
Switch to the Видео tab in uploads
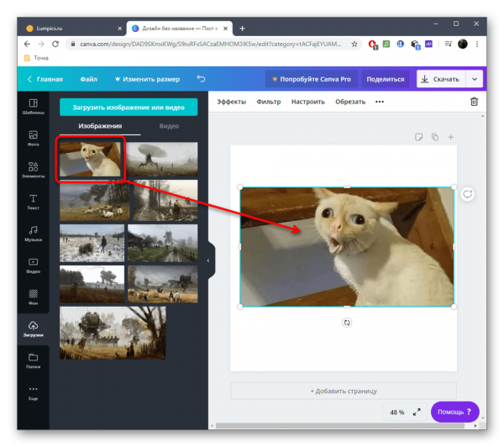pyautogui.click(x=169, y=126)
